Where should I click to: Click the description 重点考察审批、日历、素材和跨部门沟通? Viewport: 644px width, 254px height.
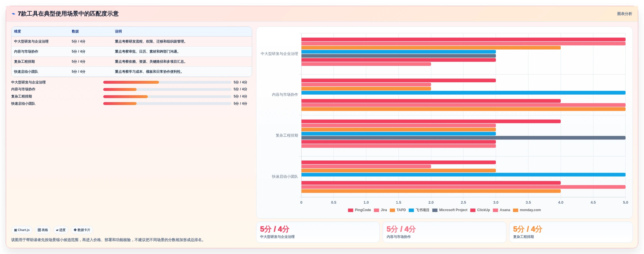pos(148,51)
